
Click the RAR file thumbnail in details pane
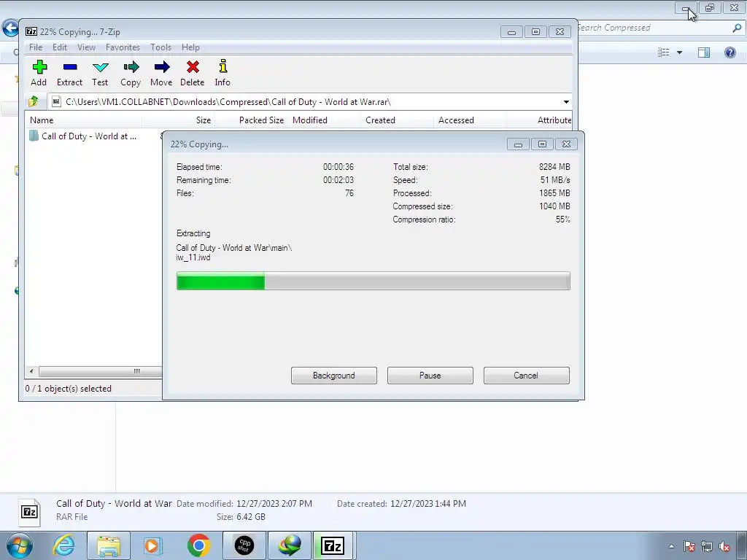pyautogui.click(x=29, y=512)
